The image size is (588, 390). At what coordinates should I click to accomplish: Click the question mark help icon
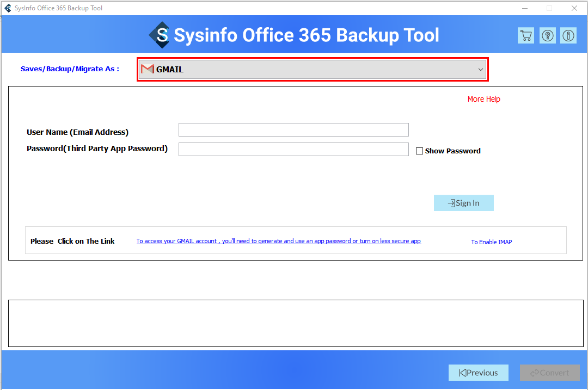tap(548, 35)
